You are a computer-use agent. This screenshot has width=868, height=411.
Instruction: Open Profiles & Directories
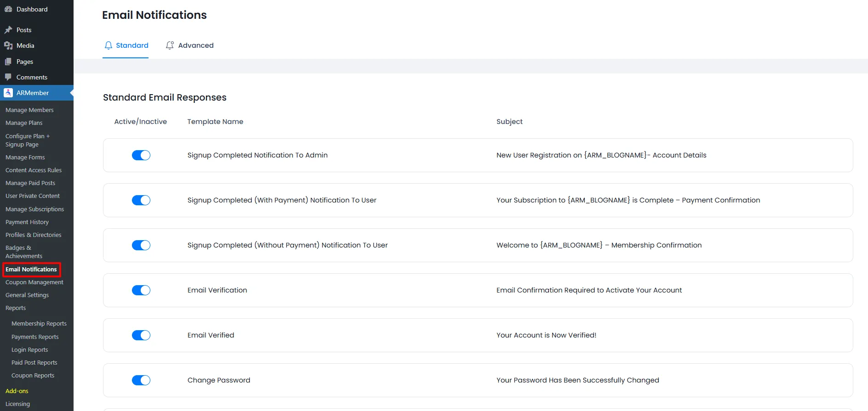(x=34, y=235)
